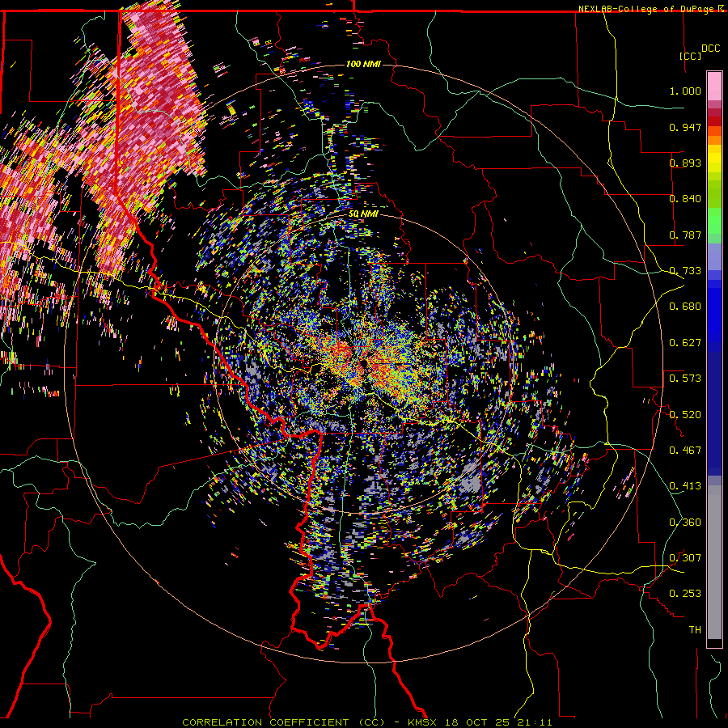Click the 0.520 scale value
Image resolution: width=728 pixels, height=728 pixels.
click(x=685, y=415)
